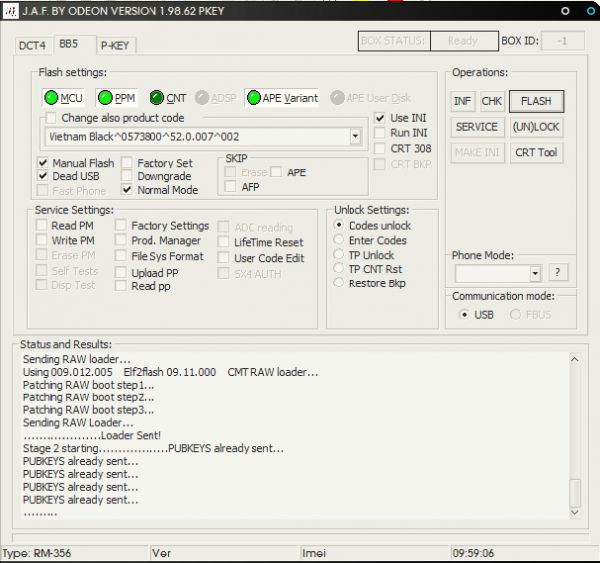Check the SKIP AFP checkbox
The width and height of the screenshot is (600, 563).
click(x=230, y=187)
